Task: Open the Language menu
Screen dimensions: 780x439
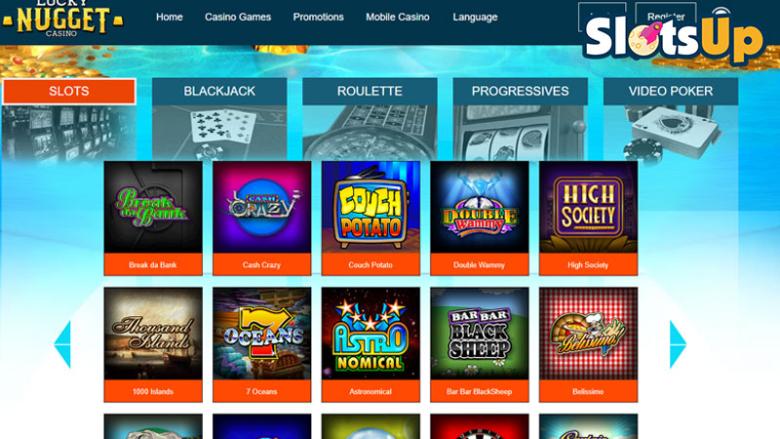Action: [x=475, y=17]
